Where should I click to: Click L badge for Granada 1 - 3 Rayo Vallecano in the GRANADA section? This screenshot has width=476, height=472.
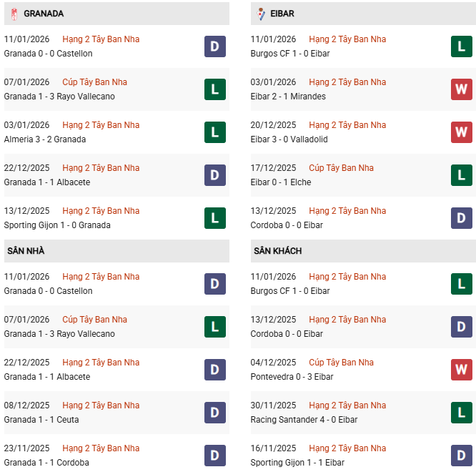pyautogui.click(x=214, y=89)
